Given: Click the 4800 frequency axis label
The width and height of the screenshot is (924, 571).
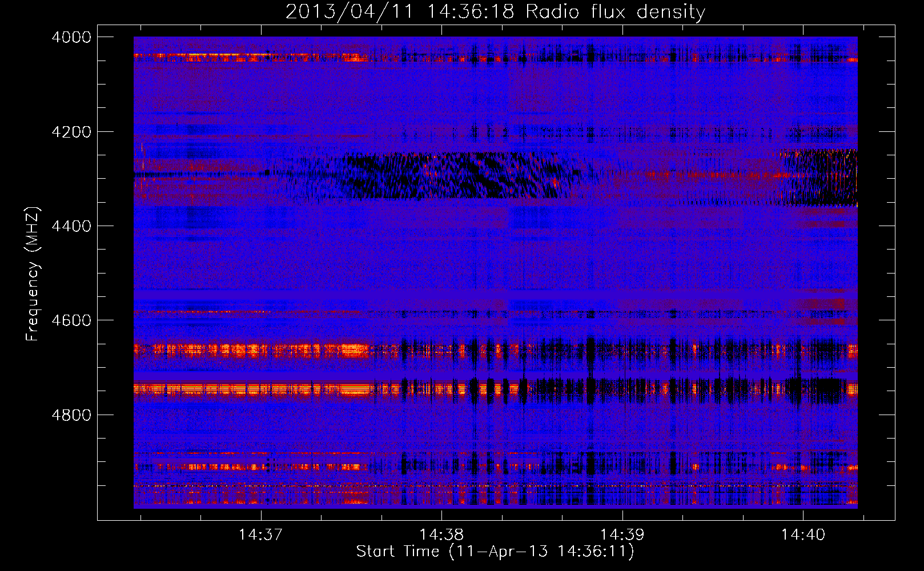Looking at the screenshot, I should coord(71,415).
